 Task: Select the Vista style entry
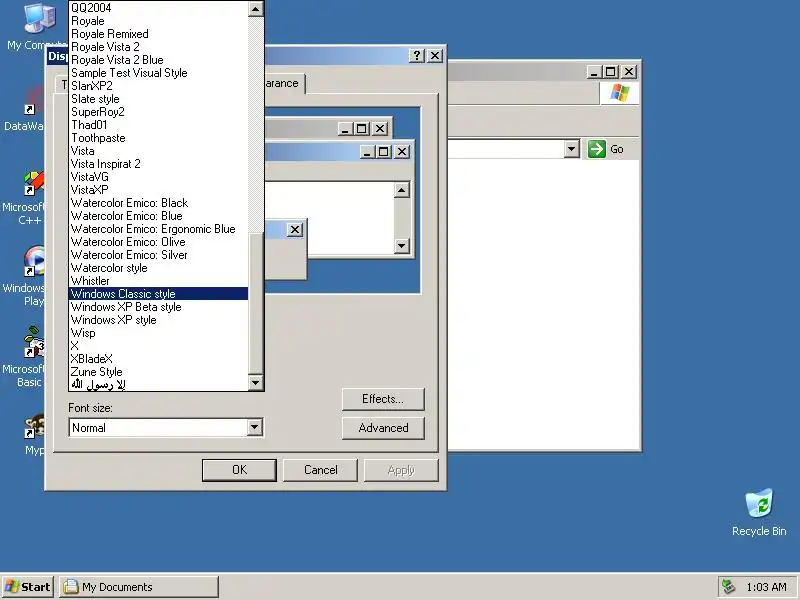coord(158,151)
